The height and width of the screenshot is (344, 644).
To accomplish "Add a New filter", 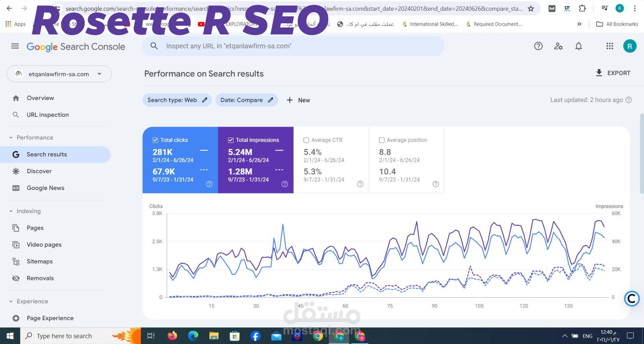I will point(298,100).
